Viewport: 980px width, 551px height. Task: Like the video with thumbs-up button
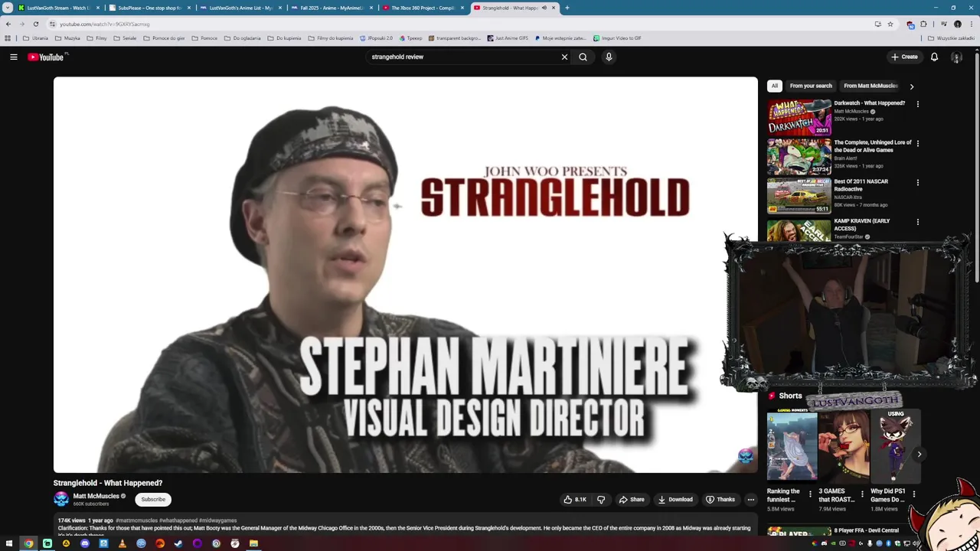[x=576, y=499]
